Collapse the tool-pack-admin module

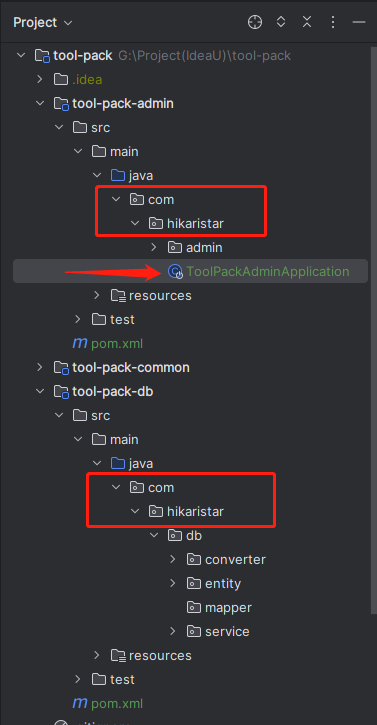(x=40, y=104)
